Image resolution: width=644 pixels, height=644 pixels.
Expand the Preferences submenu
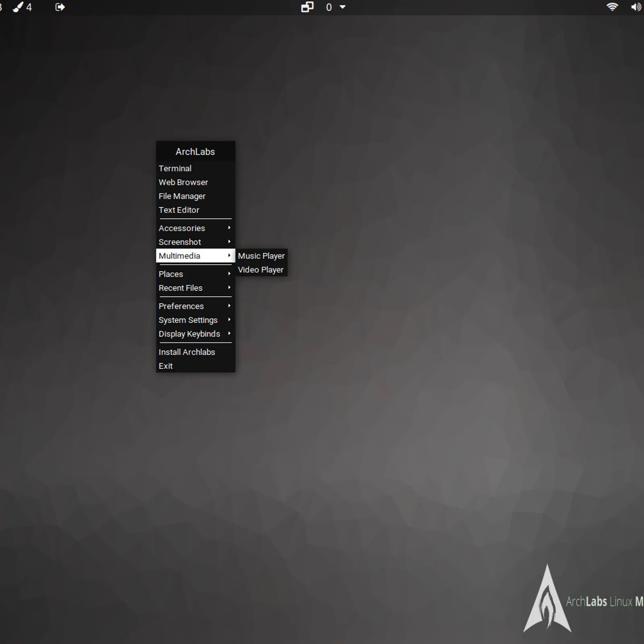point(196,306)
